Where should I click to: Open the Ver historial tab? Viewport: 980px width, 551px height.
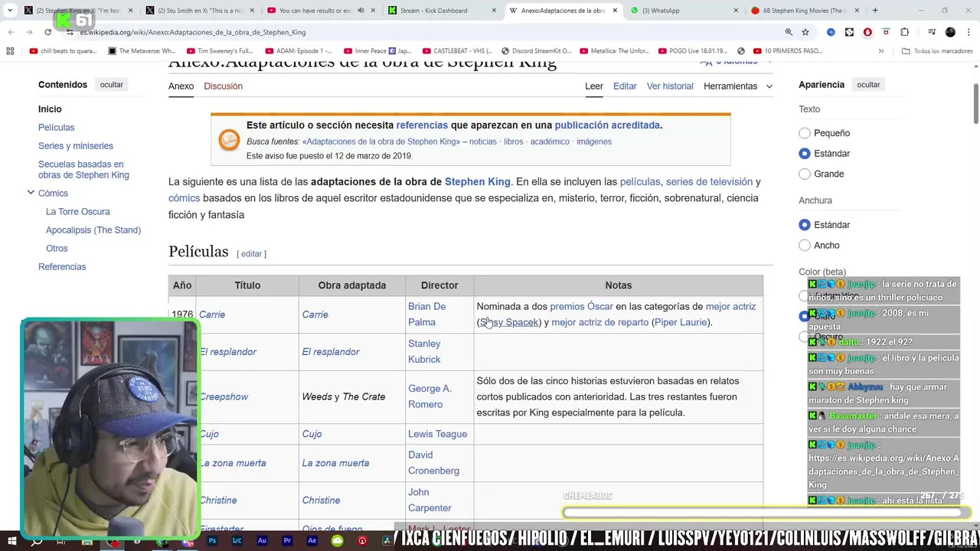pyautogui.click(x=670, y=86)
